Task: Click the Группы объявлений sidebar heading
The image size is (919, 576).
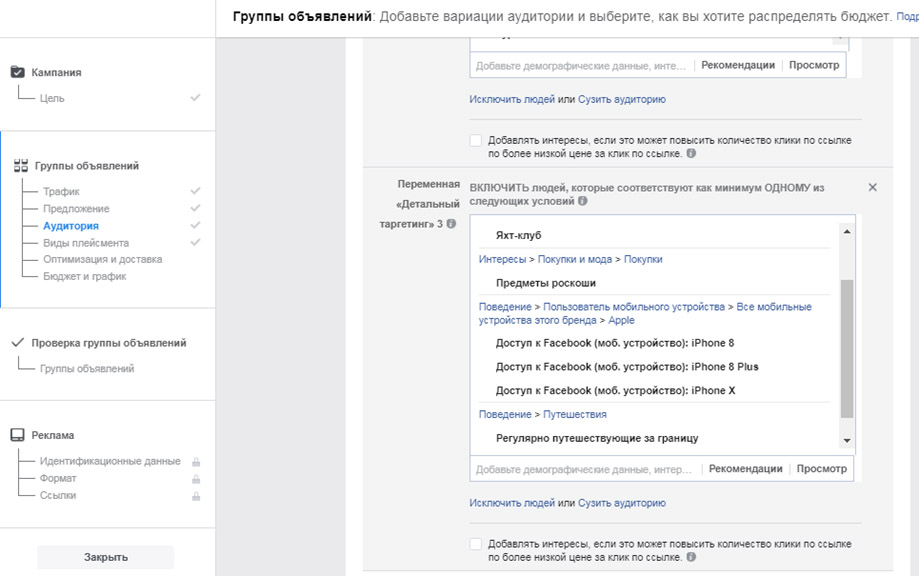Action: (x=87, y=166)
